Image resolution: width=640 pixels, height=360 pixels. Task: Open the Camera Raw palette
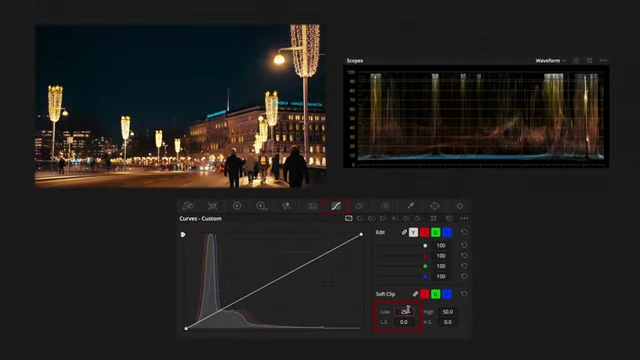pyautogui.click(x=188, y=206)
